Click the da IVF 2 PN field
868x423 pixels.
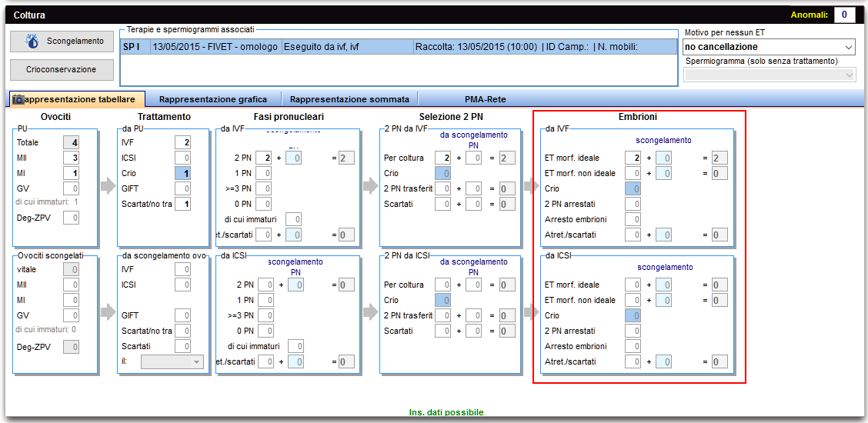coord(264,158)
